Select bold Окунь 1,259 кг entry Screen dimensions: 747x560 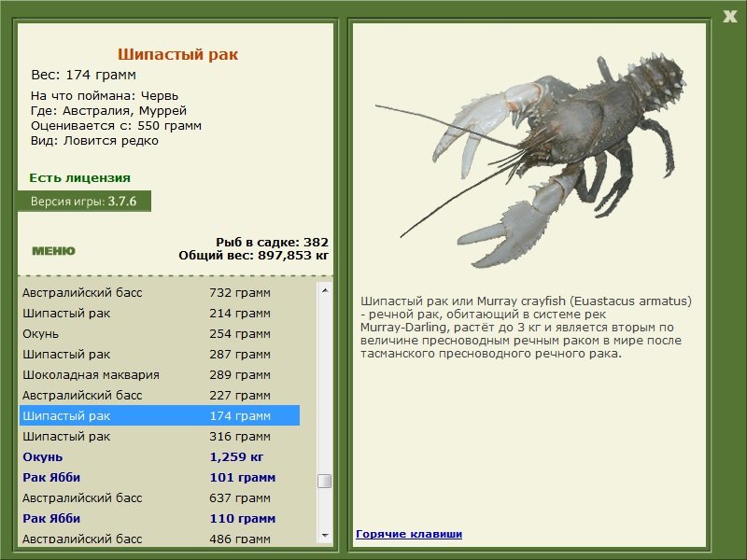point(160,456)
